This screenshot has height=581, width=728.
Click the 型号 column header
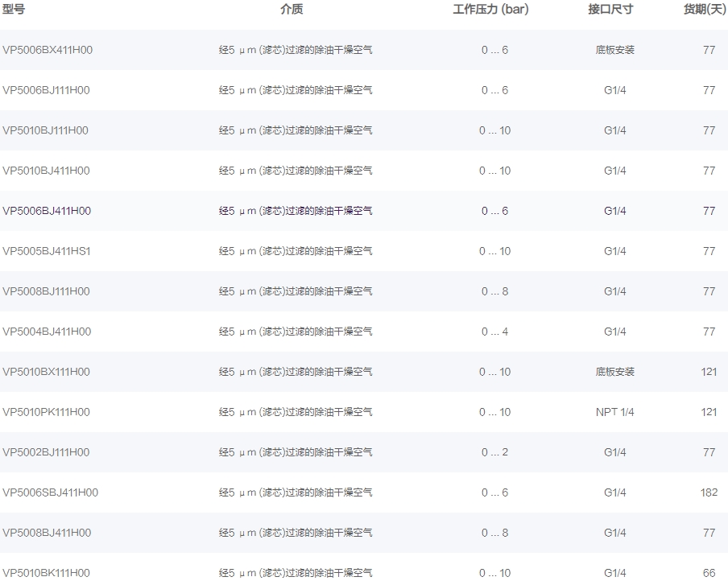(13, 9)
